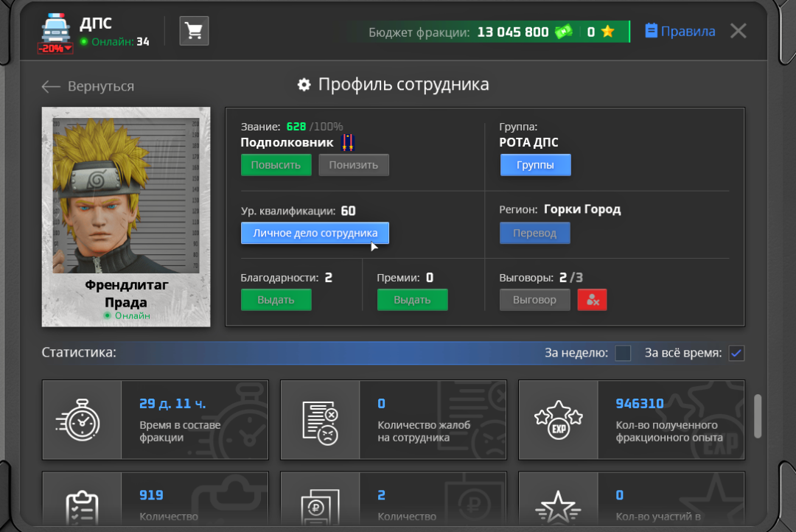
Task: Click the complaints document icon
Action: click(320, 422)
